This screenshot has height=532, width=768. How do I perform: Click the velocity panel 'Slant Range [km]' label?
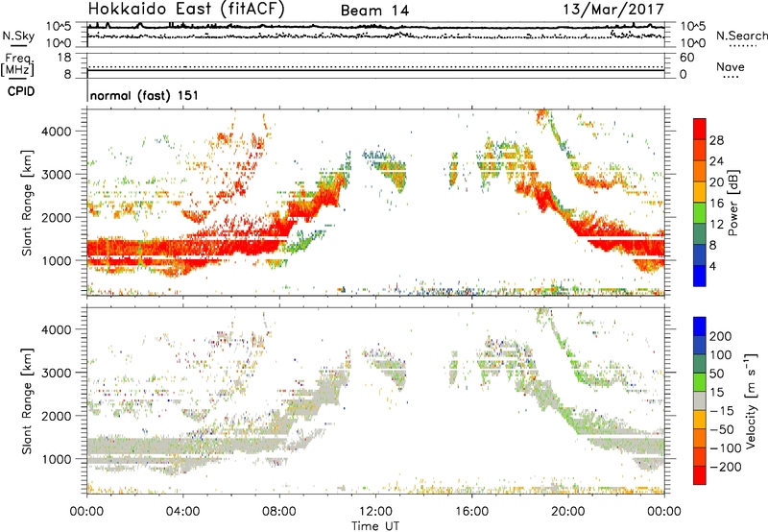click(27, 400)
